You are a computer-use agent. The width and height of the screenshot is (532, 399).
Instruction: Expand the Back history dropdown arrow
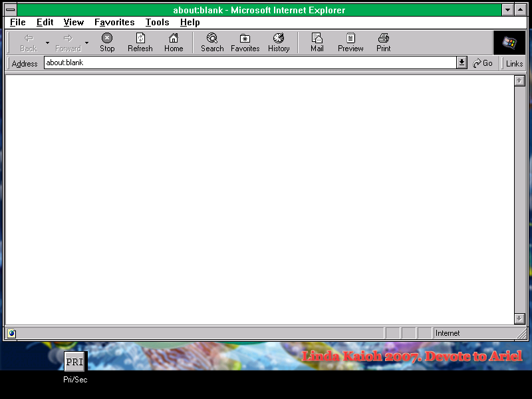(x=47, y=43)
